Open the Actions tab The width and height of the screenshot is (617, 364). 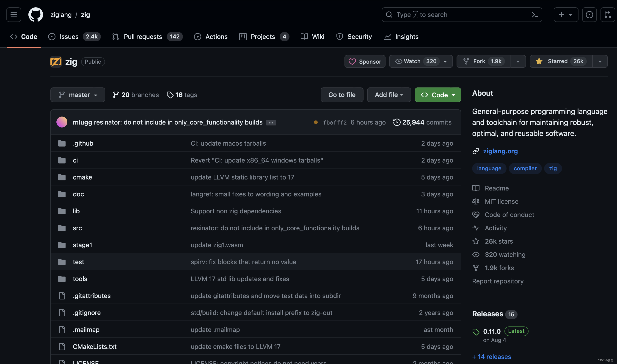pos(211,37)
